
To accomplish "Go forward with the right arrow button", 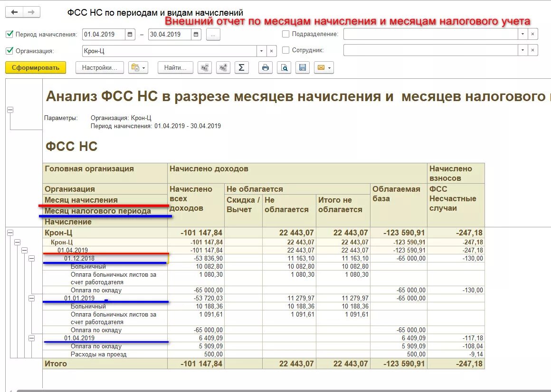I will [x=31, y=12].
